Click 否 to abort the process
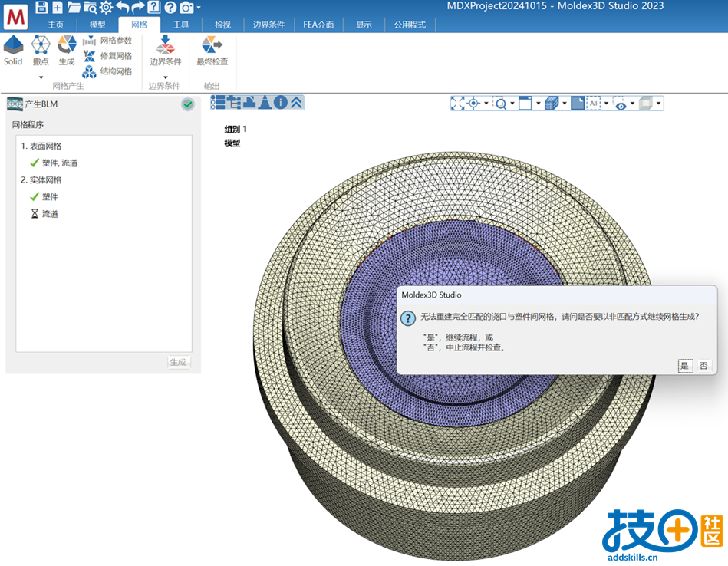This screenshot has height=566, width=728. click(704, 366)
